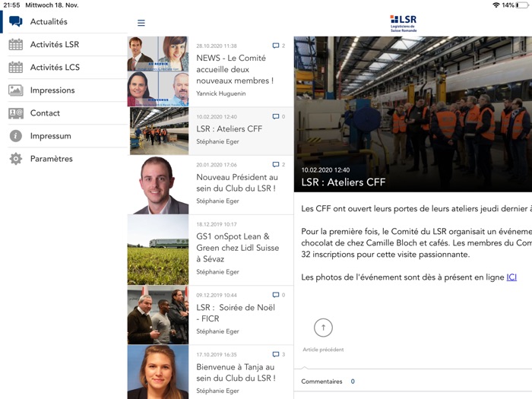
Task: Open the Contact menu entry
Action: click(x=64, y=113)
